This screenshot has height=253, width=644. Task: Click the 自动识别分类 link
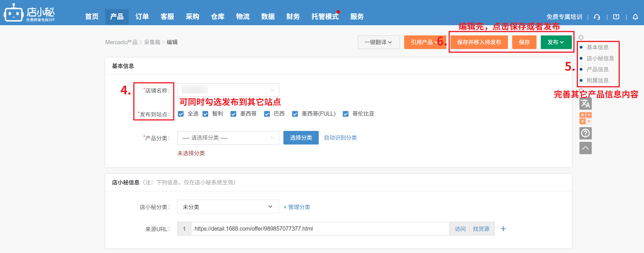[x=340, y=138]
